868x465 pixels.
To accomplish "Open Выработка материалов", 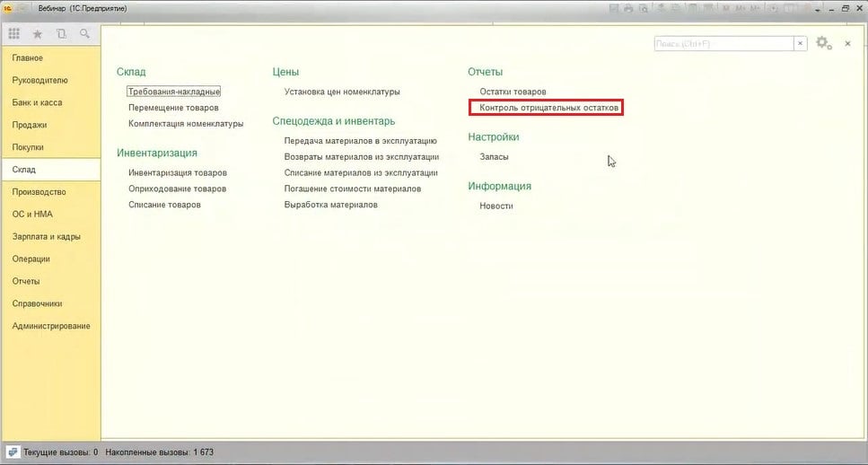I will click(x=331, y=205).
